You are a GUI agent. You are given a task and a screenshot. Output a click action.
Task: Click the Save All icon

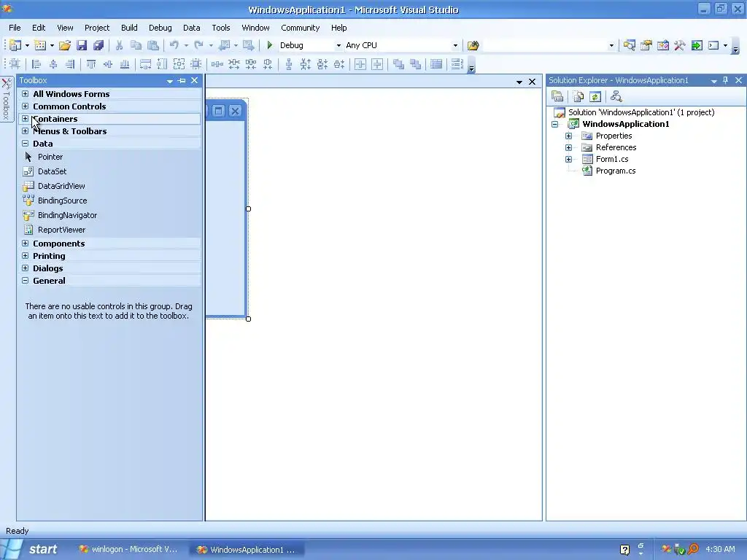pos(98,45)
